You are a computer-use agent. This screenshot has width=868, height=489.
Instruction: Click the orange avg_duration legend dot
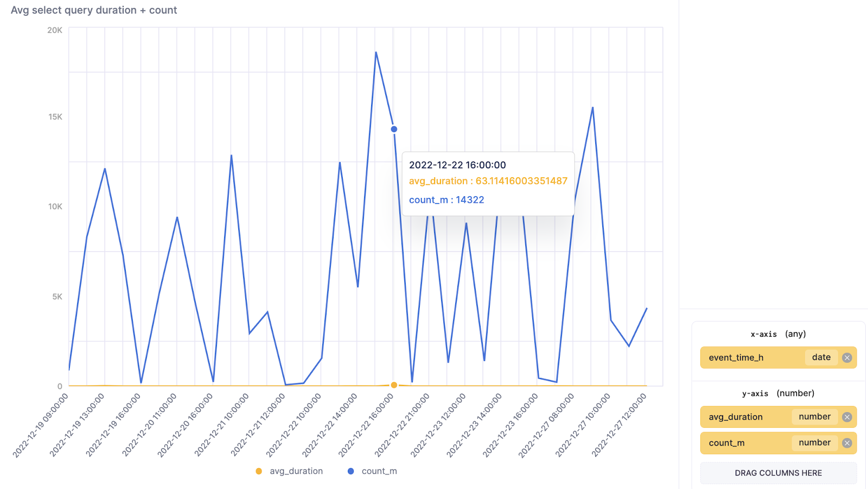click(259, 471)
